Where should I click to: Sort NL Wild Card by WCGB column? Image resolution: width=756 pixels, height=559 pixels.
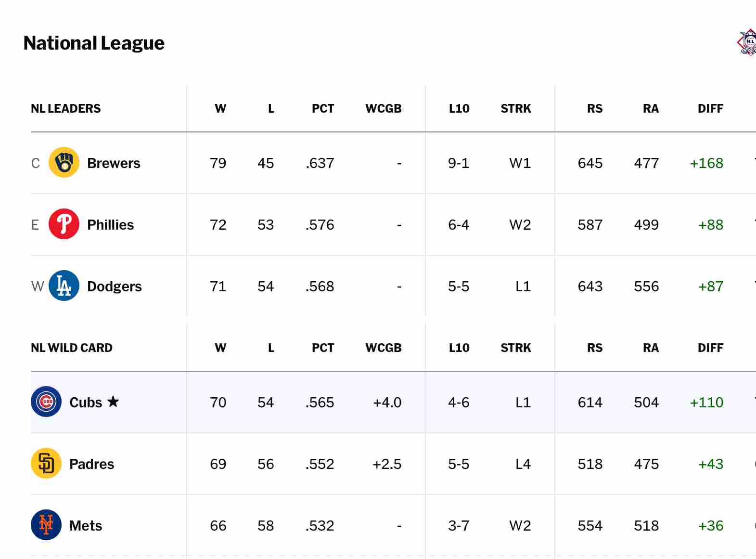coord(383,348)
